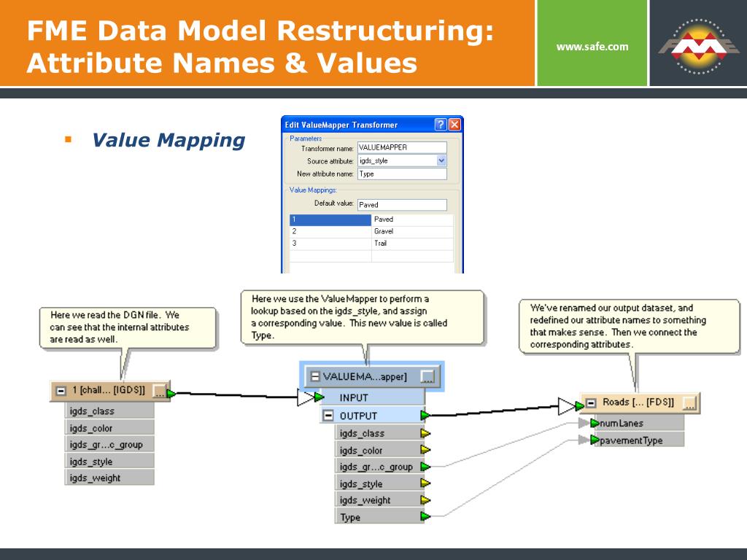Select the Paved cell in mappings table
747x560 pixels.
[x=412, y=219]
